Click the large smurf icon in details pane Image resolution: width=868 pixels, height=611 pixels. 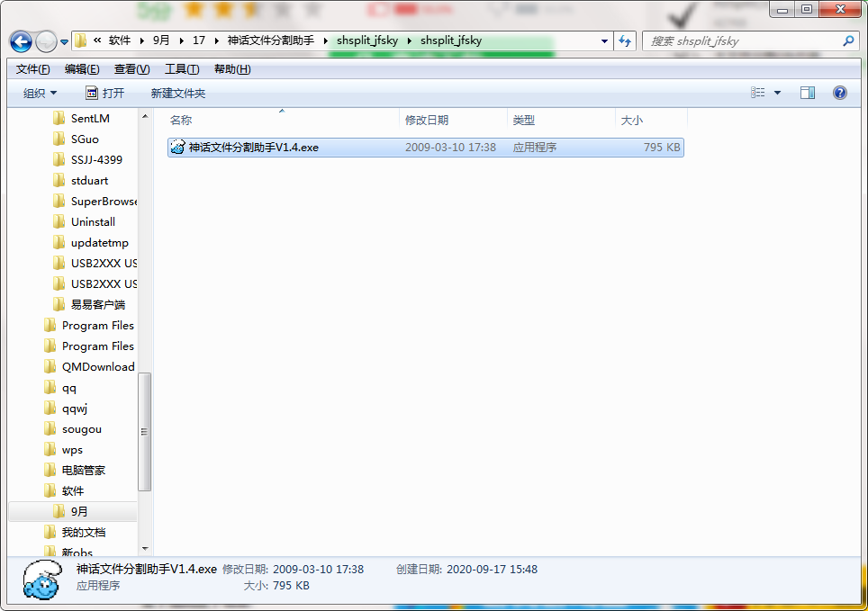(x=42, y=579)
